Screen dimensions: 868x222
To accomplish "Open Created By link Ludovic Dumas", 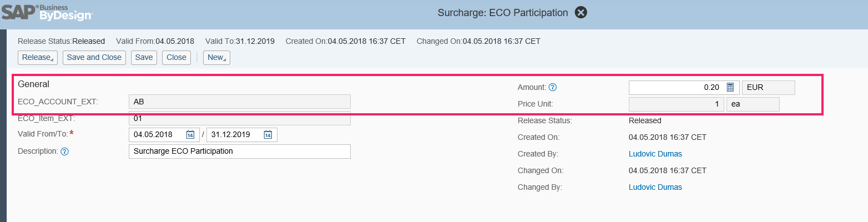I will [655, 154].
